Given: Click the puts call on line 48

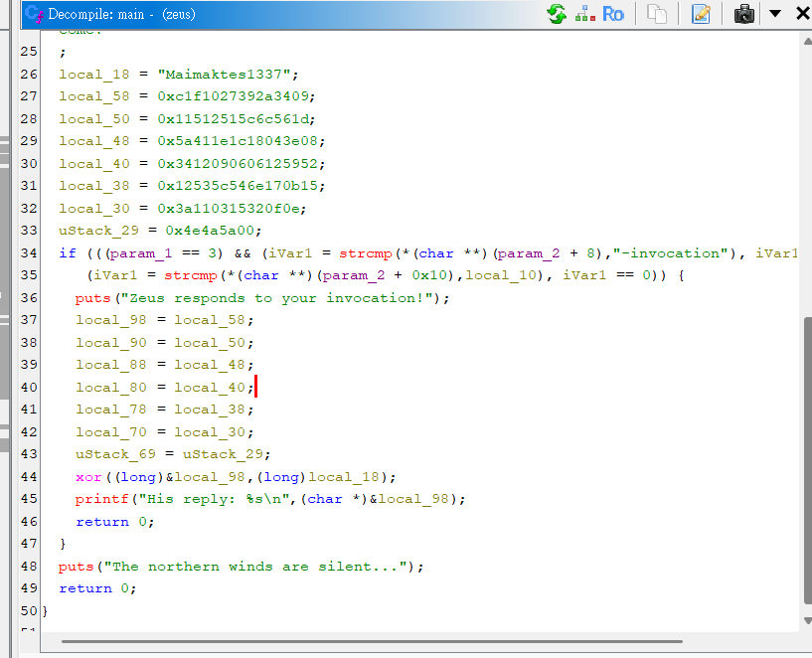Looking at the screenshot, I should (x=77, y=567).
